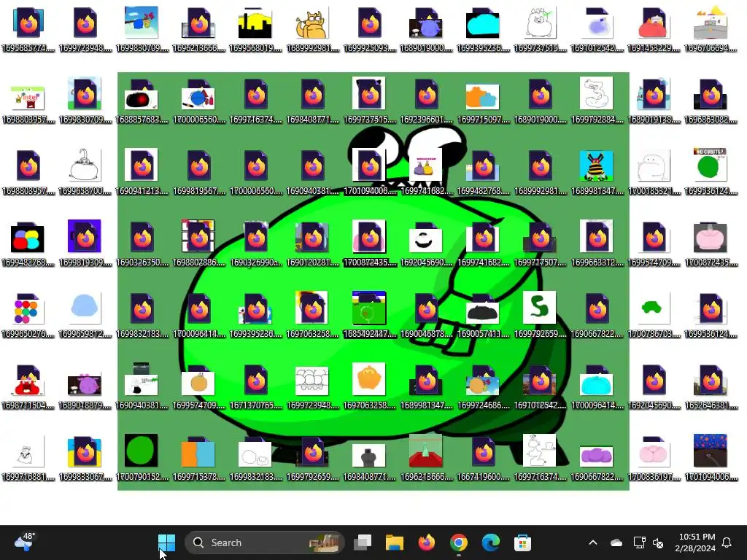Select the orange cat file 1689992981

312,29
